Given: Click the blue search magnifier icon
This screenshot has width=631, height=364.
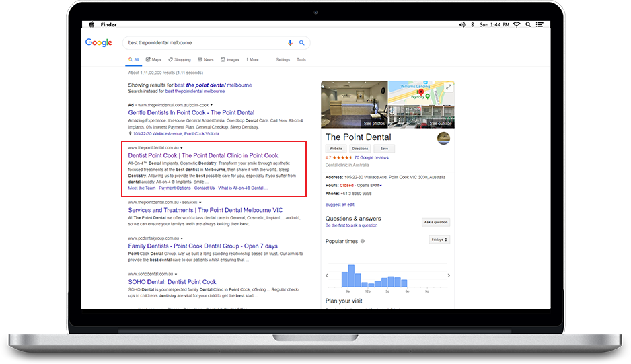Looking at the screenshot, I should pyautogui.click(x=301, y=42).
